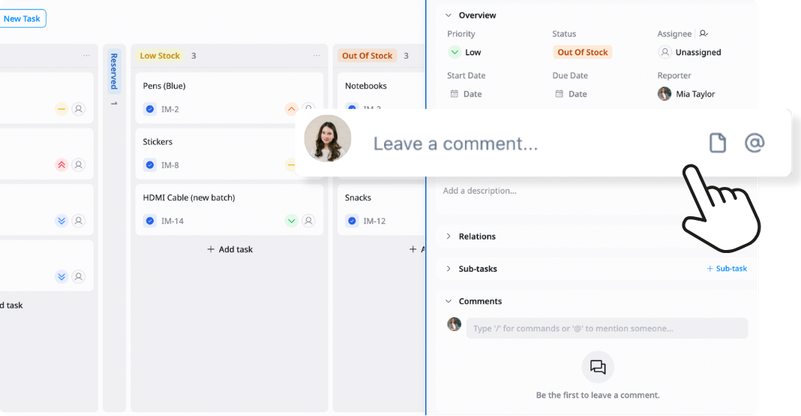The width and height of the screenshot is (801, 416).
Task: Click the Leave a comment field
Action: pos(455,144)
